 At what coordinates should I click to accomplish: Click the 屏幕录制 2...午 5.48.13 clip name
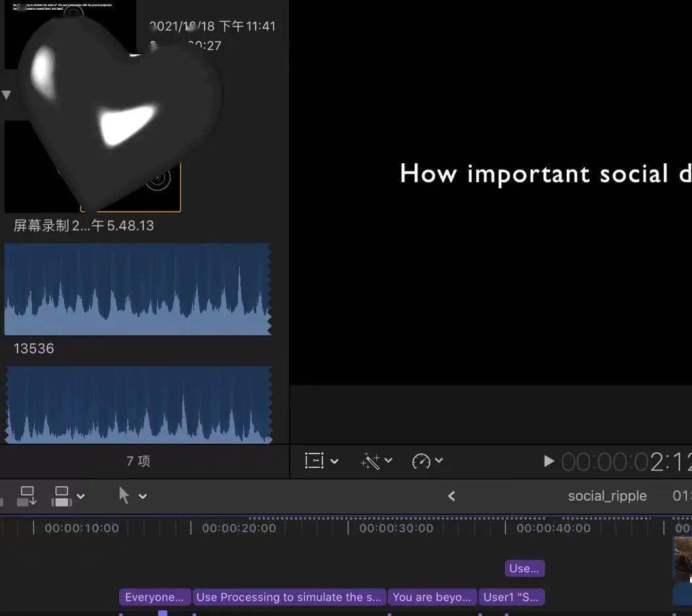83,226
